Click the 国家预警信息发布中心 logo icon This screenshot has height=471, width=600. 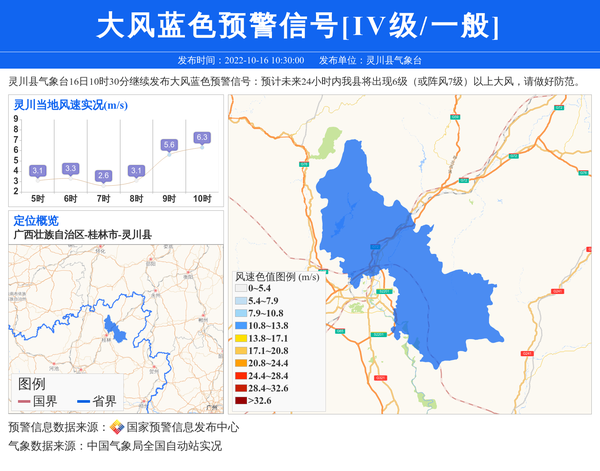coord(117,427)
